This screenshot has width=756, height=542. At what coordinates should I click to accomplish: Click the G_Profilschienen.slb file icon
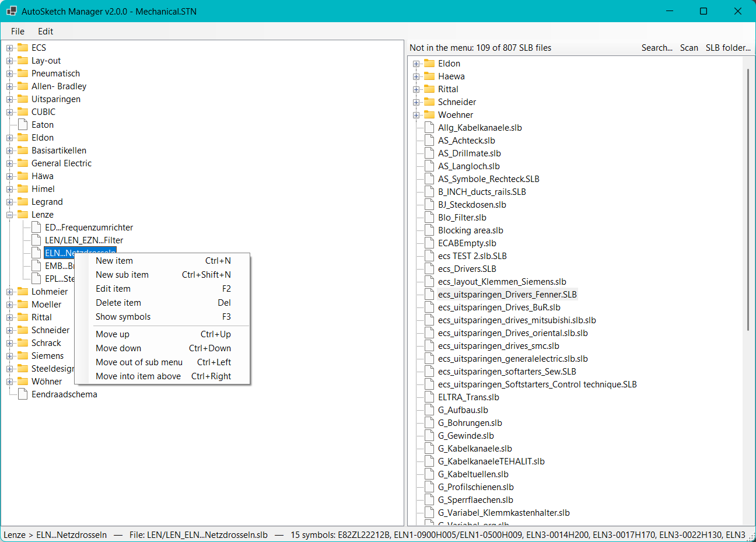point(429,487)
